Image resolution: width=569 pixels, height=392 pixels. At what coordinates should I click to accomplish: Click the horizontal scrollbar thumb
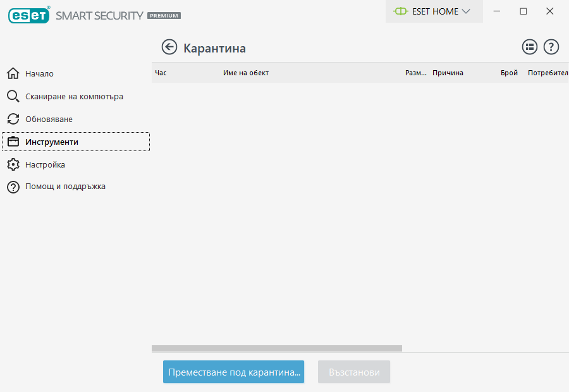[277, 348]
